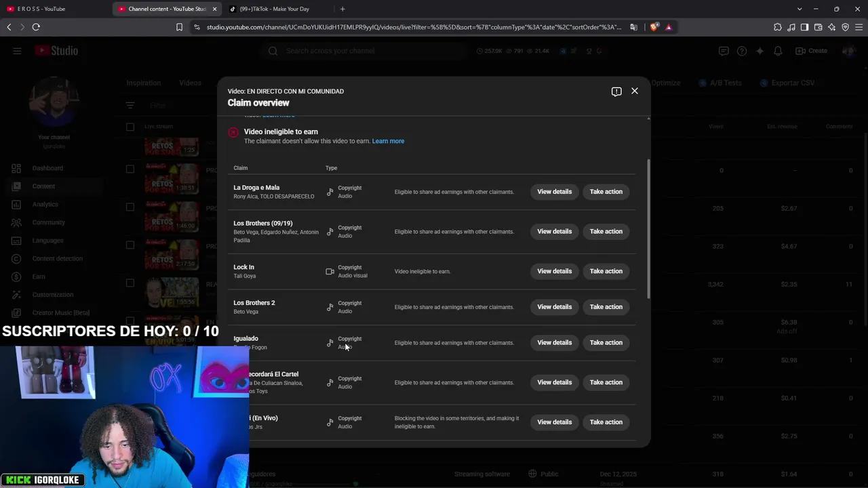Open the Brave Wallet icon
This screenshot has width=868, height=488.
coord(818,27)
